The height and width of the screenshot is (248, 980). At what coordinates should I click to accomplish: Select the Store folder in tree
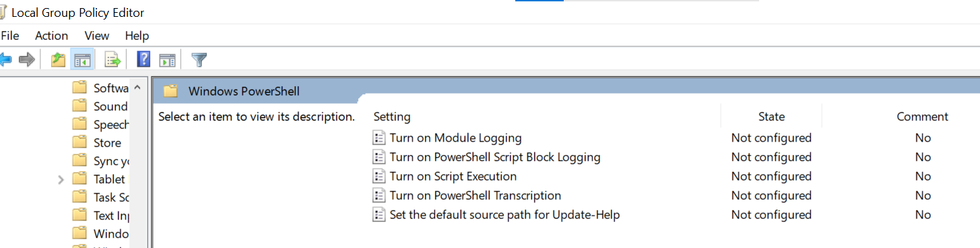(108, 143)
